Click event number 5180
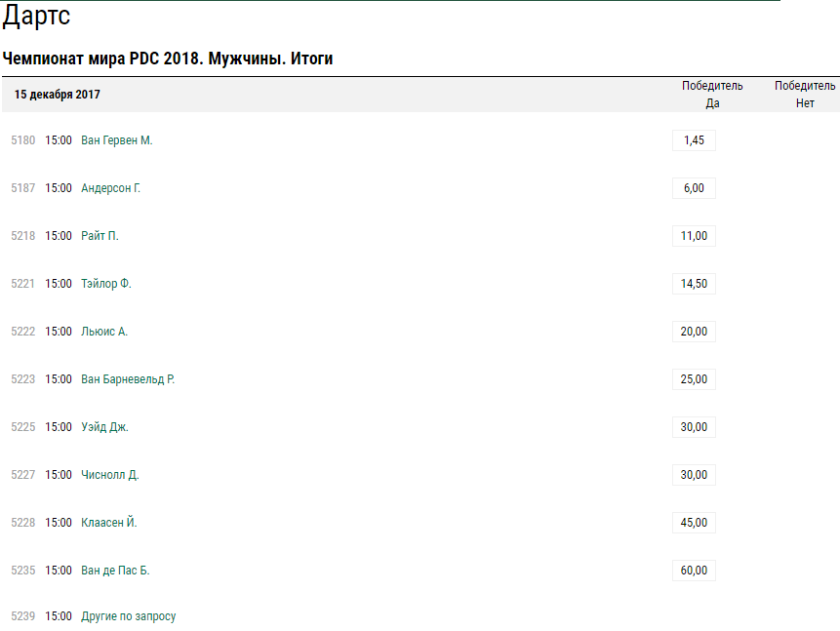The height and width of the screenshot is (631, 840). pos(23,140)
